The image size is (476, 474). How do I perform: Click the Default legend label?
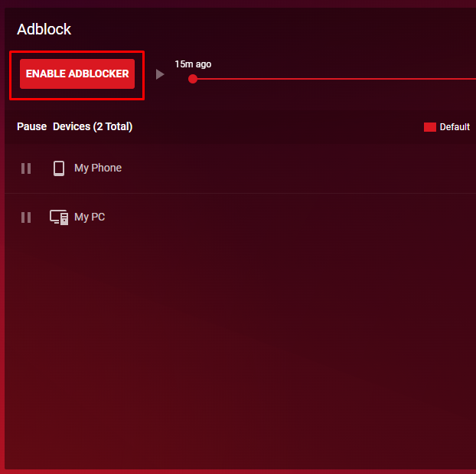(x=455, y=127)
